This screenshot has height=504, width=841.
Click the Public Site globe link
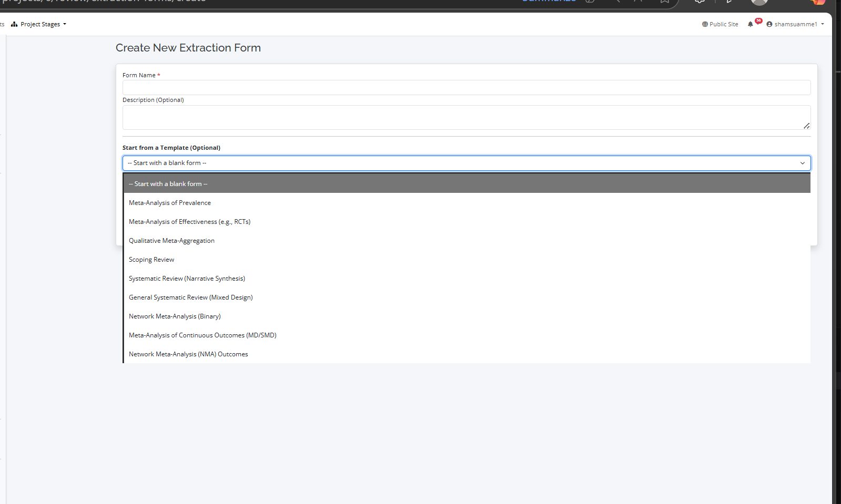(720, 24)
